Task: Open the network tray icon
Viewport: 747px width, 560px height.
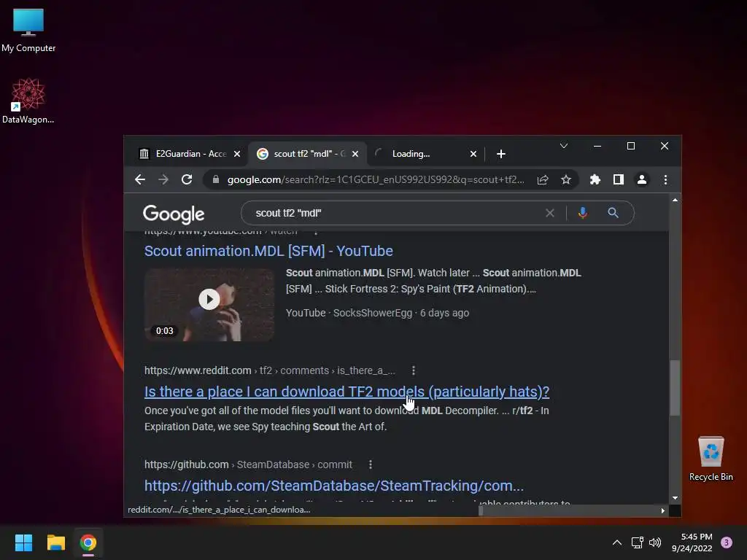Action: [637, 542]
